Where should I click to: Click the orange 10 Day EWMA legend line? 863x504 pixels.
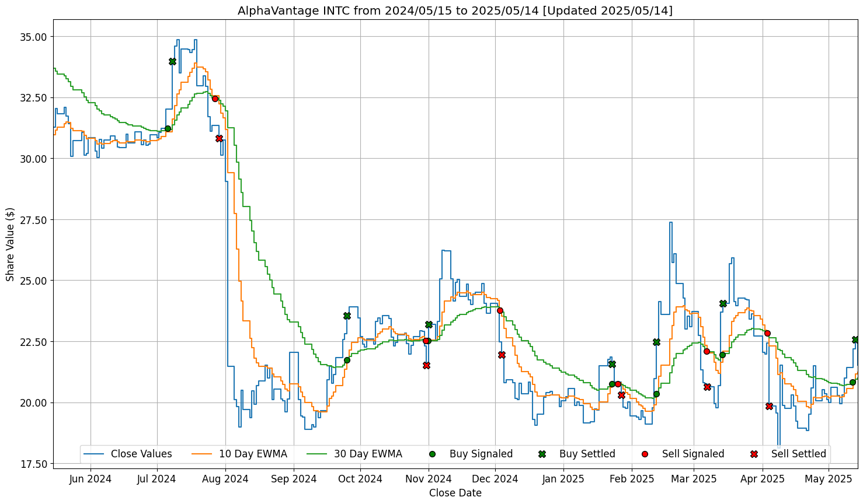coord(201,454)
